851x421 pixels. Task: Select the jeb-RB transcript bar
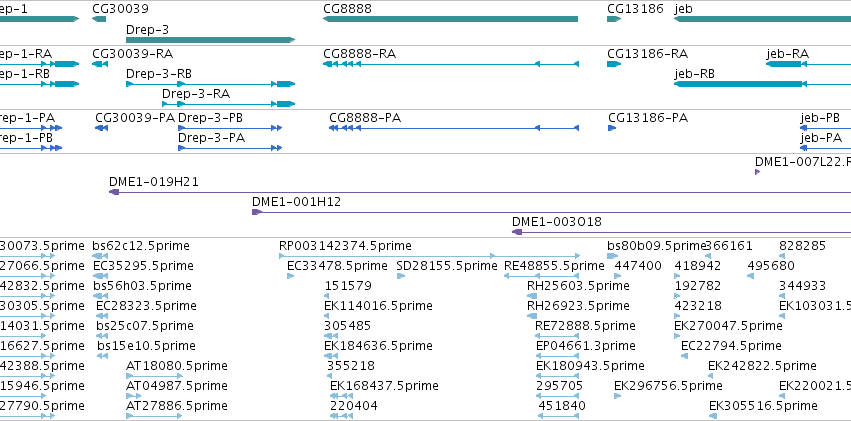(x=763, y=84)
